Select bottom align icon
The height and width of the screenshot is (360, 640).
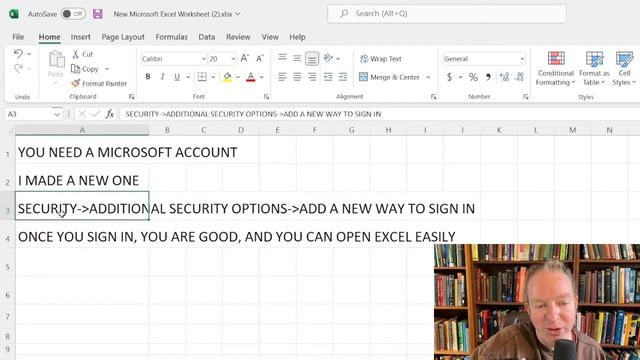click(x=311, y=58)
